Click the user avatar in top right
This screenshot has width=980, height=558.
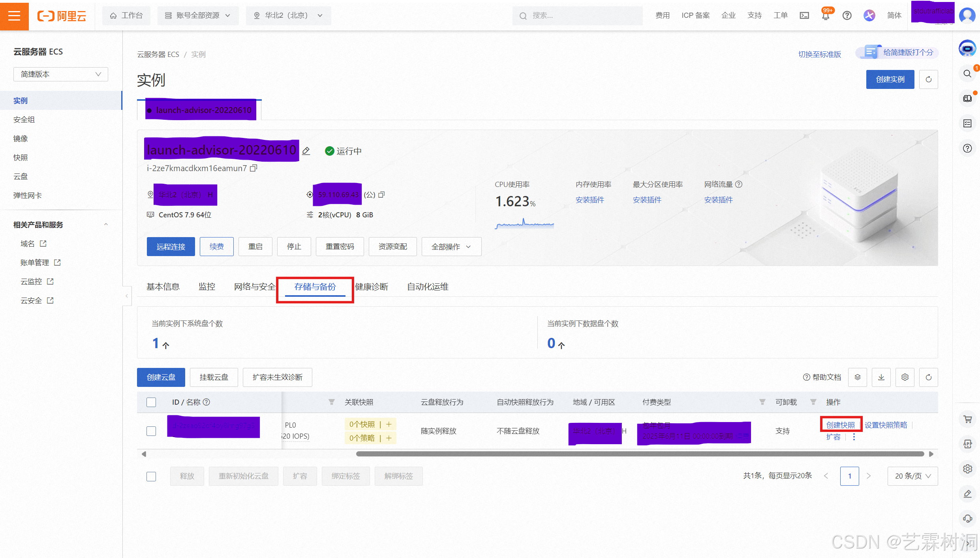coord(967,15)
